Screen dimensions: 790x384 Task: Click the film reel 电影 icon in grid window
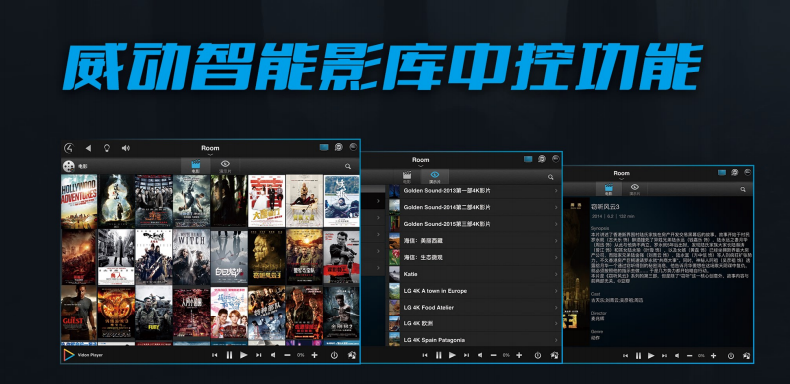pos(69,166)
